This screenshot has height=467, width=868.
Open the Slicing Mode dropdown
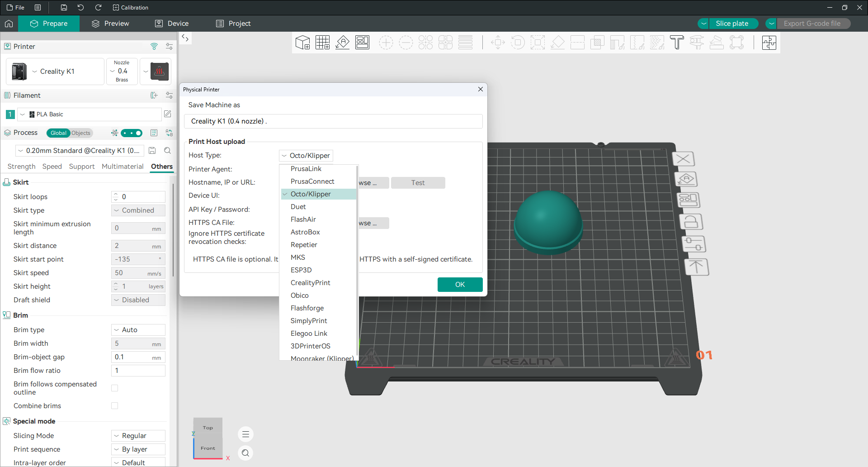[x=138, y=436]
